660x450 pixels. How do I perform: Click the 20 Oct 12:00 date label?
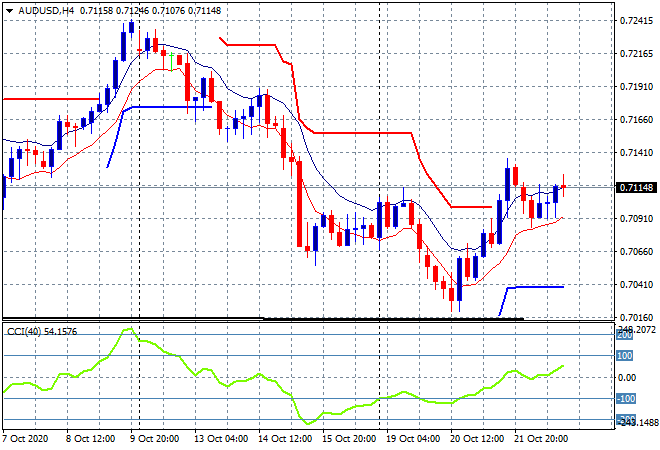pos(477,439)
